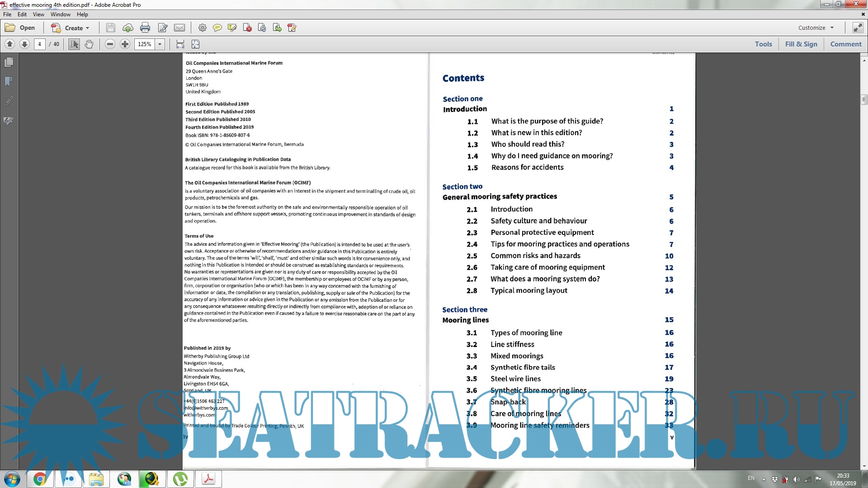Viewport: 868px width, 488px height.
Task: Click the email attachment envelope icon
Action: click(x=179, y=28)
